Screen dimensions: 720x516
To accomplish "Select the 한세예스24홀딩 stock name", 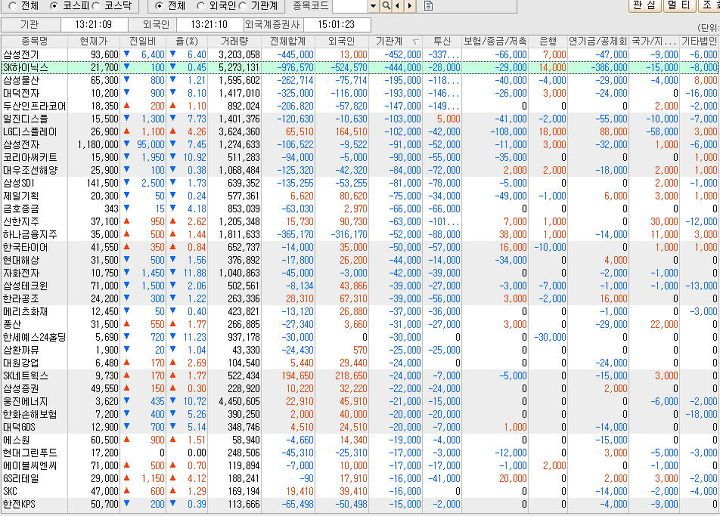I will point(34,337).
